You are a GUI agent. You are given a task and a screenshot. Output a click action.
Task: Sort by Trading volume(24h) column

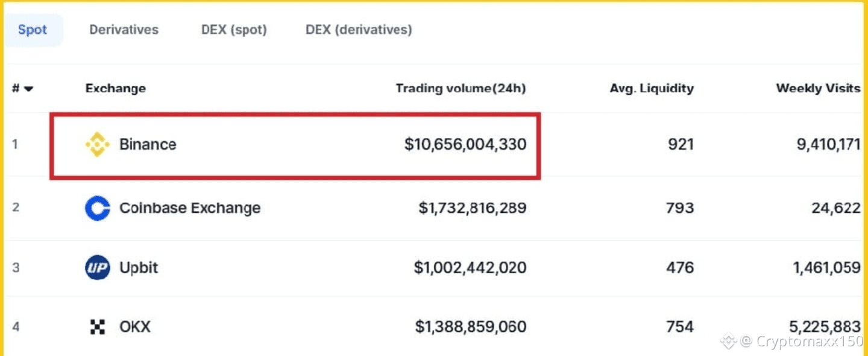click(x=461, y=89)
